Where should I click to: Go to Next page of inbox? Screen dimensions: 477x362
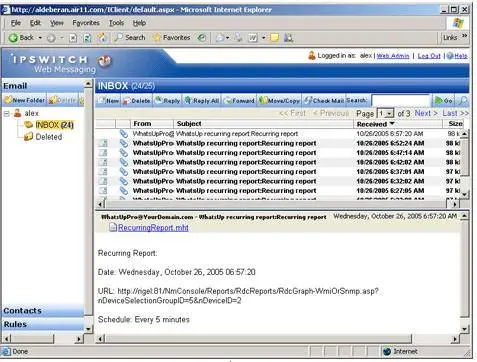pos(426,113)
